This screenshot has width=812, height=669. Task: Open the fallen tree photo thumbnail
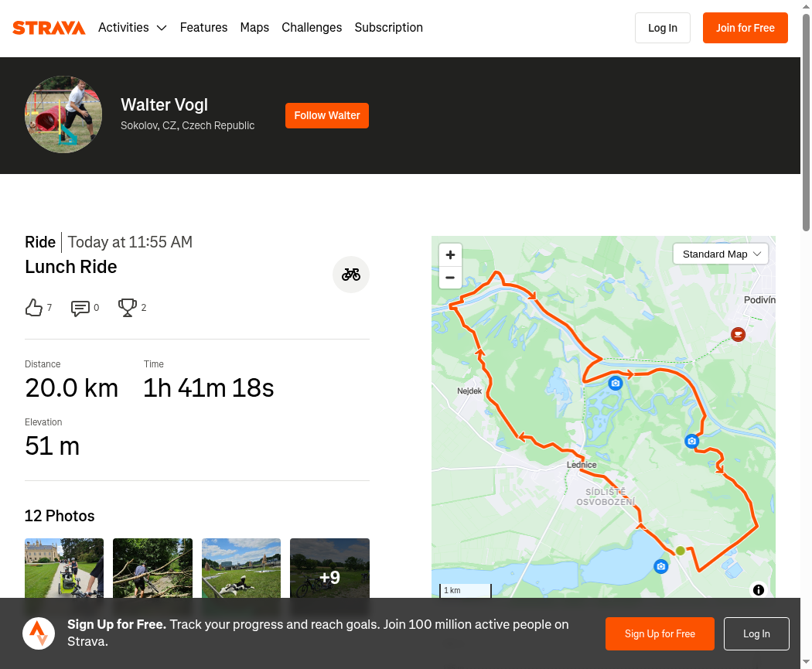tap(153, 568)
